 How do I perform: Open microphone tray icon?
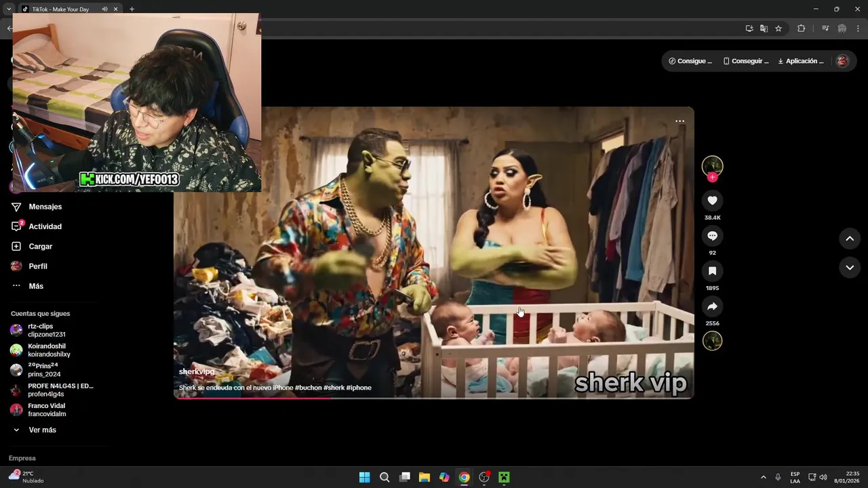(778, 477)
